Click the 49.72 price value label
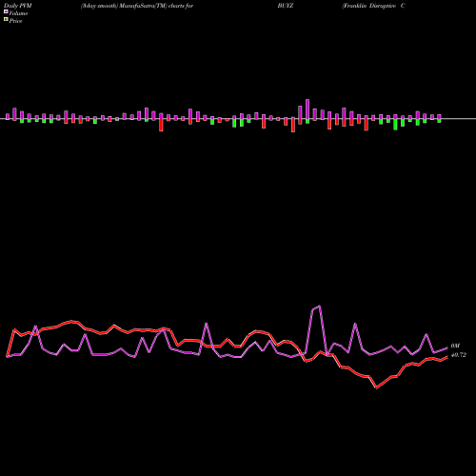The width and height of the screenshot is (476, 476). pos(459,355)
